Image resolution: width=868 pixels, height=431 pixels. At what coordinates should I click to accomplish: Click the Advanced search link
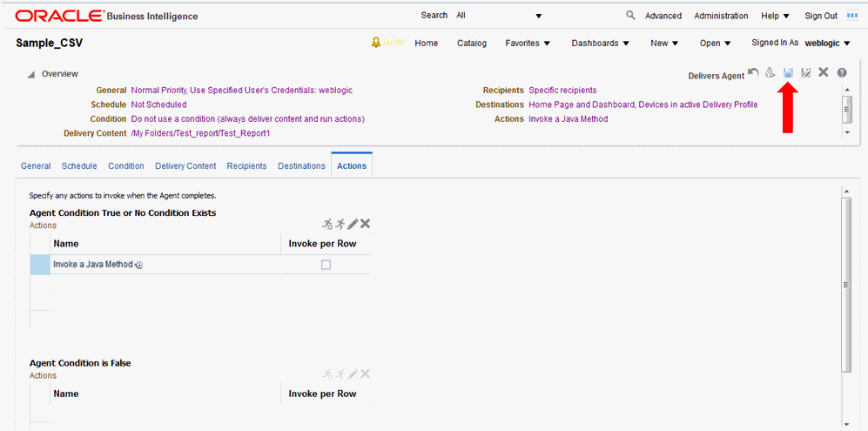pos(663,16)
